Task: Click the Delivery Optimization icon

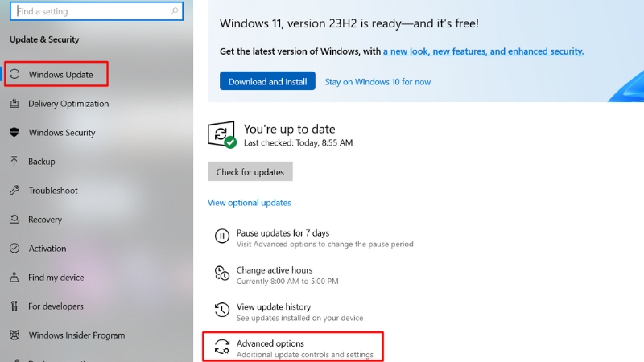Action: [14, 104]
